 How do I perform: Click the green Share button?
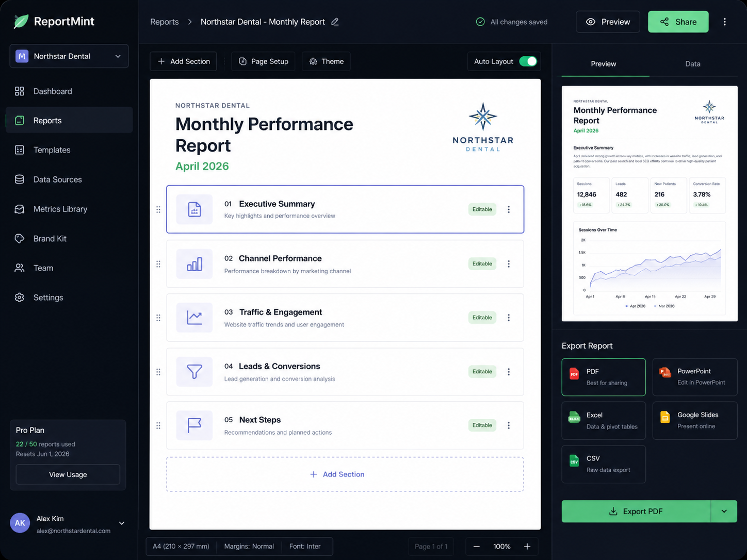coord(678,22)
